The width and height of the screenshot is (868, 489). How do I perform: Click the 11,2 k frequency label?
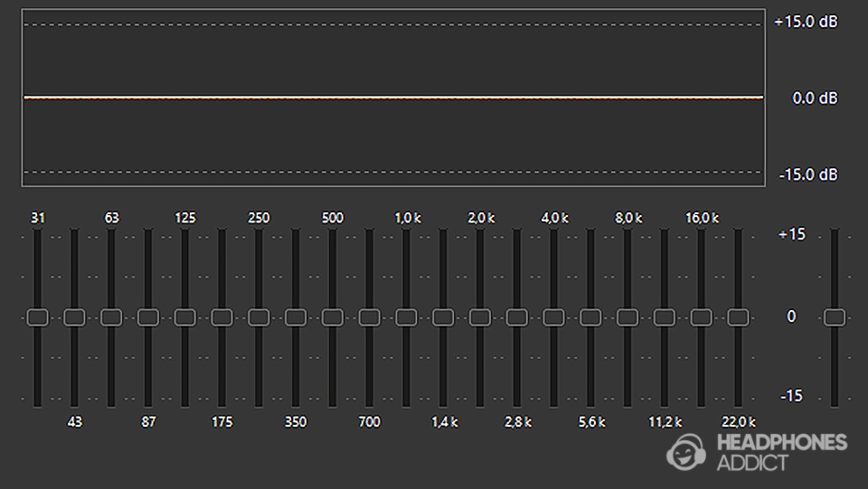click(665, 423)
